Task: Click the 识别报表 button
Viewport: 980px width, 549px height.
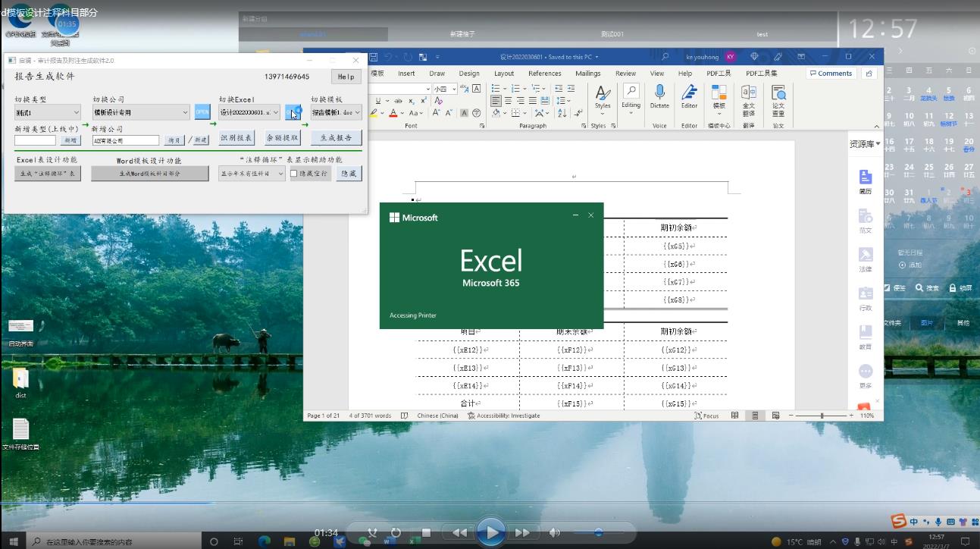Action: (x=236, y=138)
